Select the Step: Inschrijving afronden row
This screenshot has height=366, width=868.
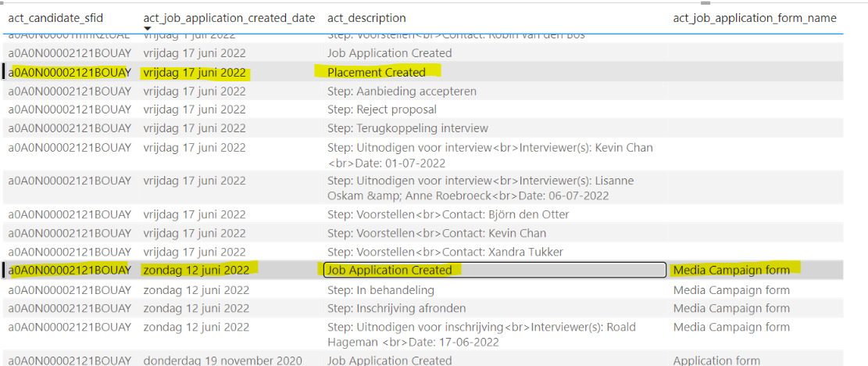click(x=424, y=308)
